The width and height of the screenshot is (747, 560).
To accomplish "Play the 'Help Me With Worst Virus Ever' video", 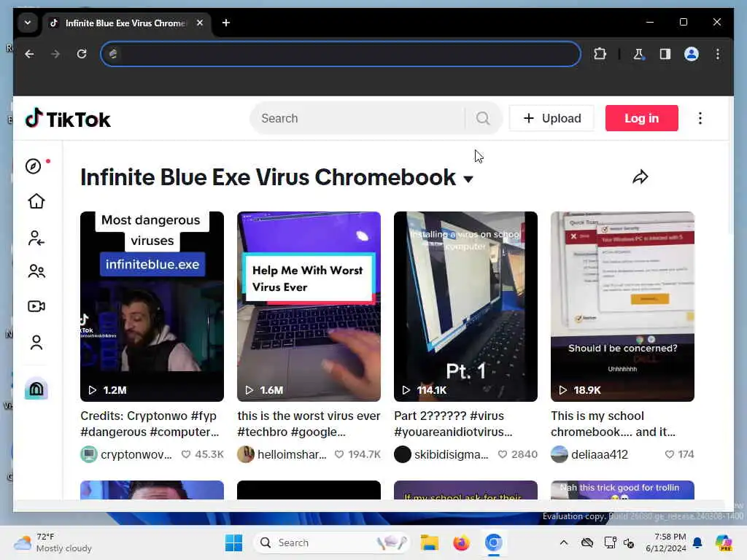I will click(309, 306).
